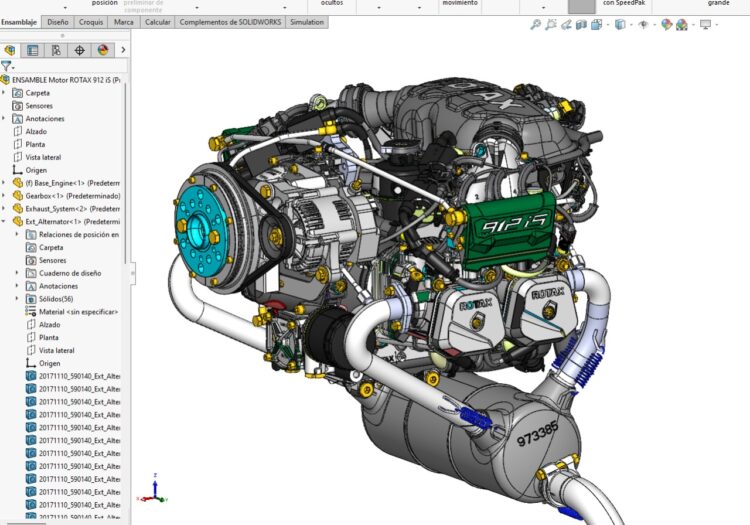Viewport: 750px width, 525px height.
Task: Select Exhaust_System<2> component icon
Action: (x=18, y=208)
